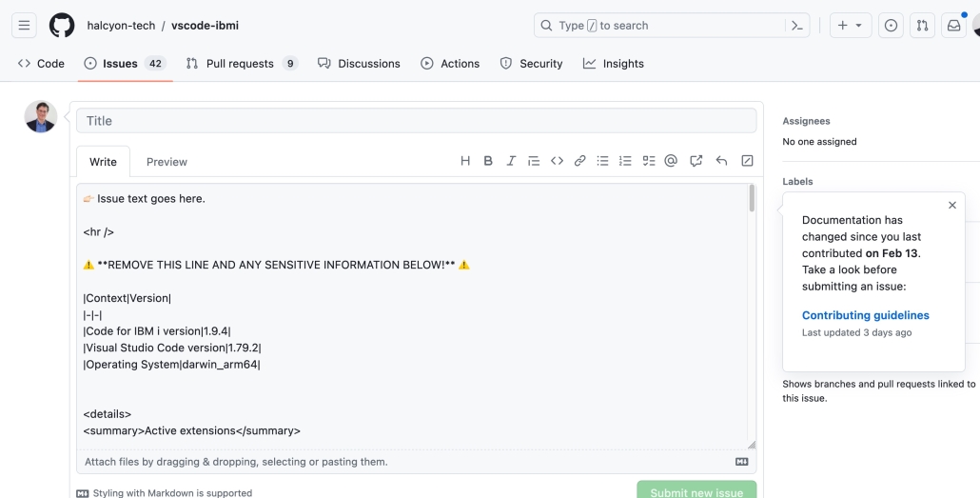This screenshot has width=980, height=498.
Task: Open the halcyon-tech organization link
Action: pos(121,26)
